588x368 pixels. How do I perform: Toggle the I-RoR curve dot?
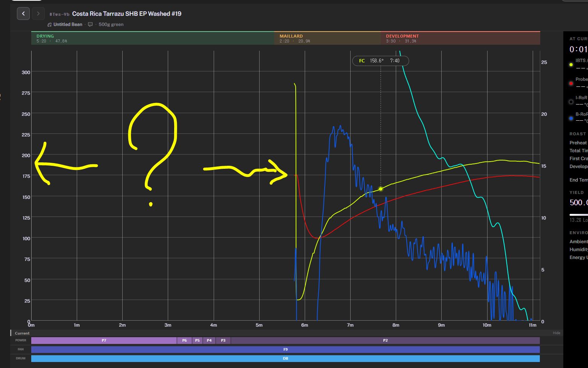point(571,102)
